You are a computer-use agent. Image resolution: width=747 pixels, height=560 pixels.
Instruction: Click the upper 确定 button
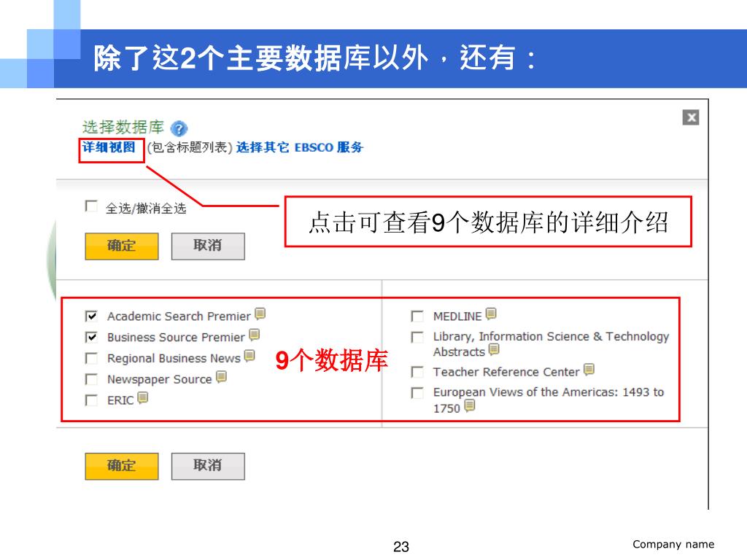(122, 246)
